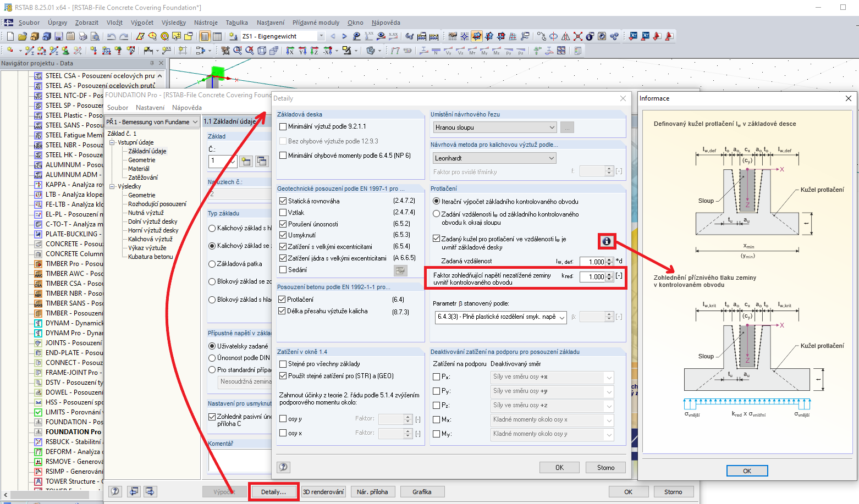Collapse the Vstupní údaje tree node
The height and width of the screenshot is (504, 859).
point(113,142)
